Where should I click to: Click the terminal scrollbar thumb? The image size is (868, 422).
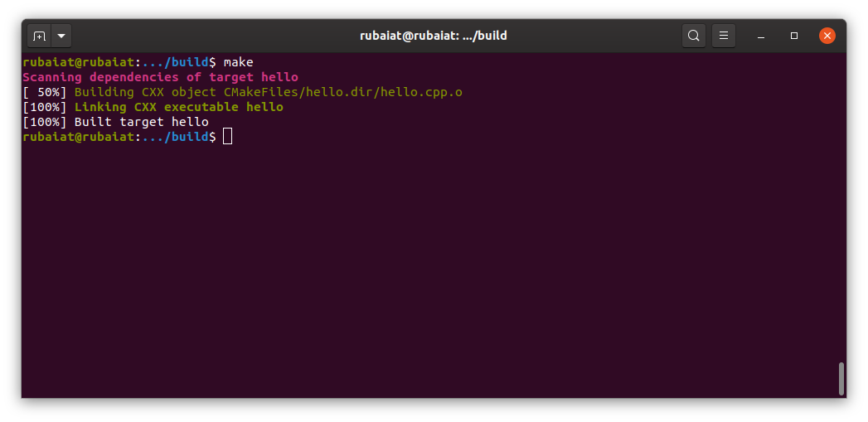[x=841, y=378]
